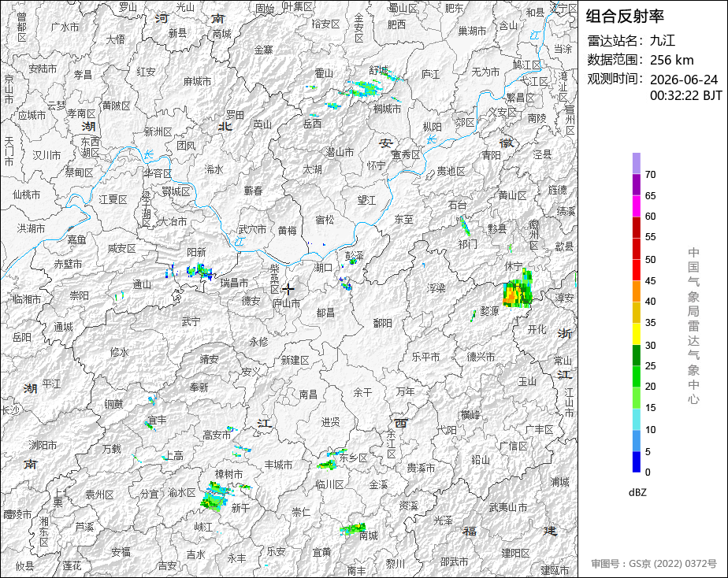The image size is (728, 578).
Task: Click the orange legend segment between 40 and 45
Action: coord(636,291)
